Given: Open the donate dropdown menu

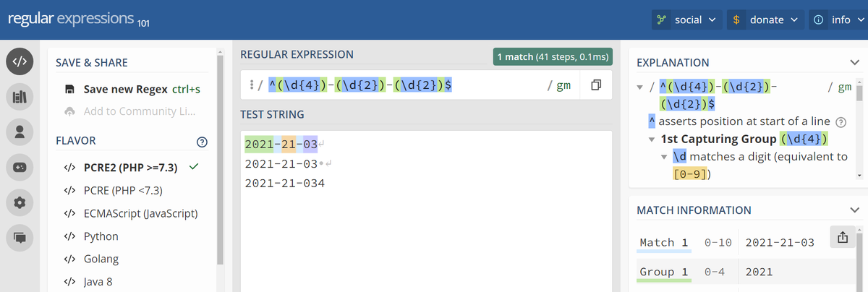Looking at the screenshot, I should [765, 20].
